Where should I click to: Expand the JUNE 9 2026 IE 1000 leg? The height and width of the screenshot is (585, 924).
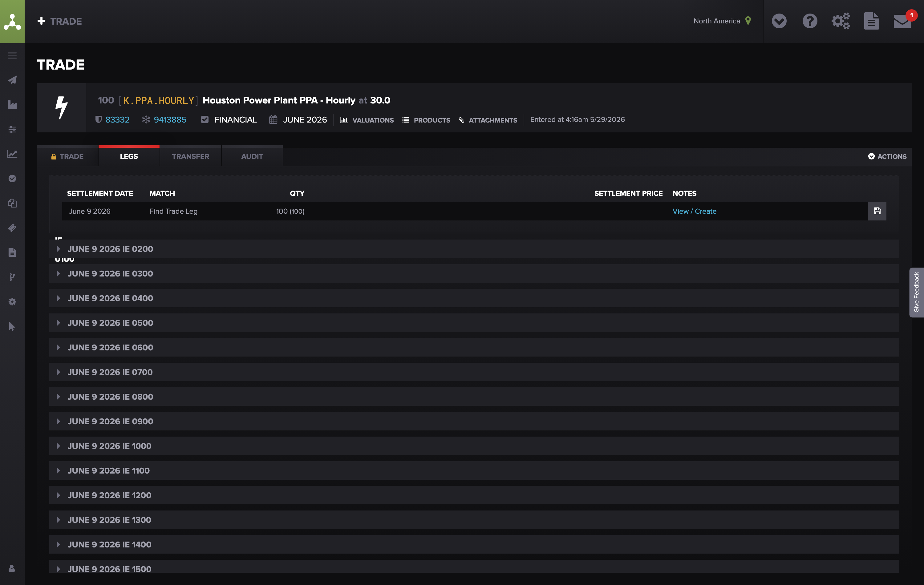click(x=474, y=446)
